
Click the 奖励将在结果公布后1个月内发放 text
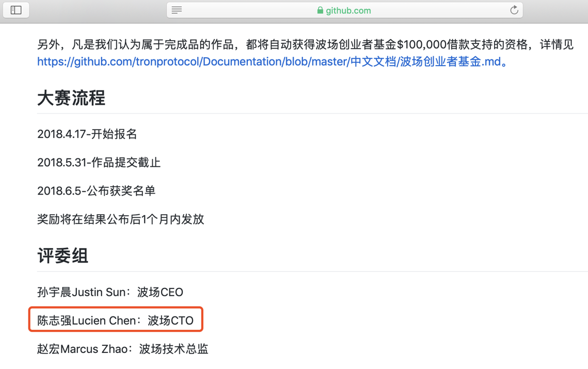[121, 219]
